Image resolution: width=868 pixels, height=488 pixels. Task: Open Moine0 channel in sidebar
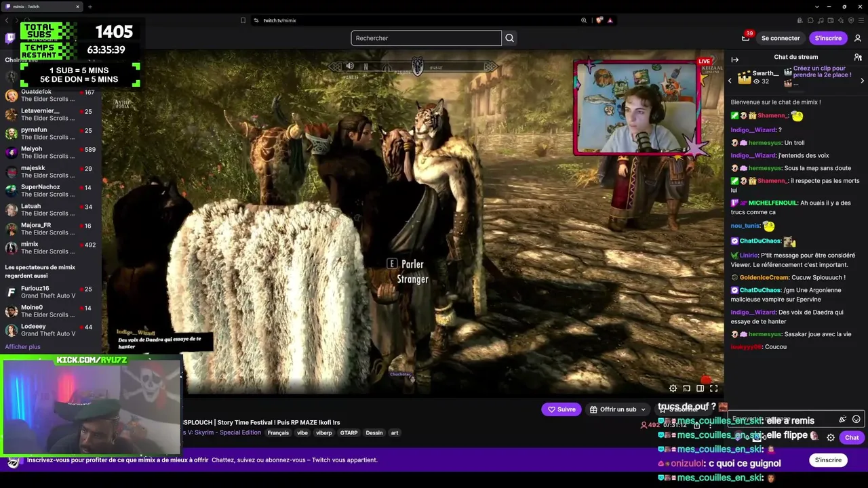(x=51, y=311)
